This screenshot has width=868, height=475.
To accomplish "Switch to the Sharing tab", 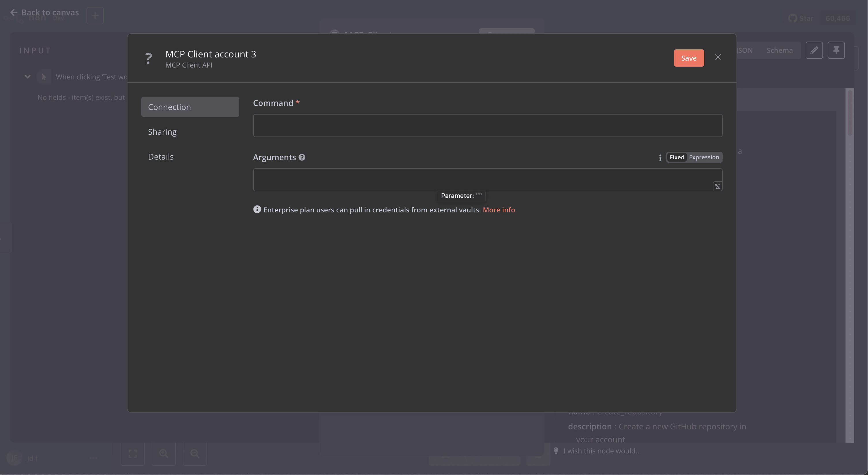I will click(162, 132).
